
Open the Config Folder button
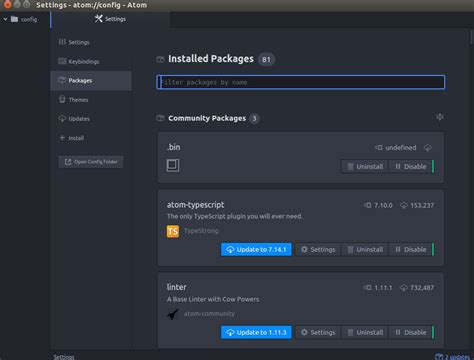click(91, 162)
